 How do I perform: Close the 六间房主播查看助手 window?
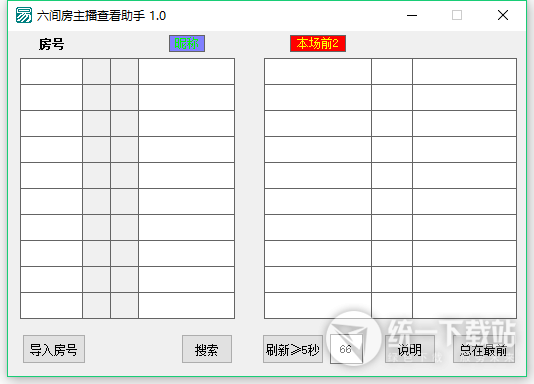tap(503, 15)
